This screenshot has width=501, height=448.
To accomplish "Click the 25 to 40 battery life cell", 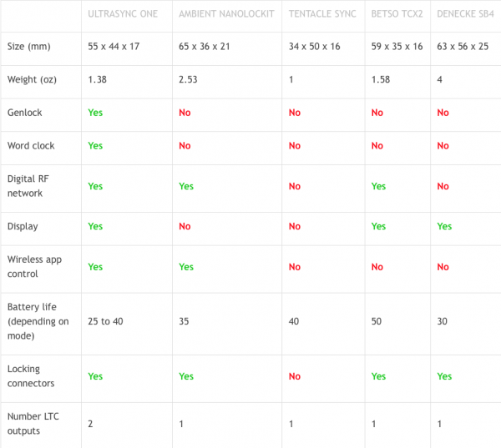I will tap(105, 323).
